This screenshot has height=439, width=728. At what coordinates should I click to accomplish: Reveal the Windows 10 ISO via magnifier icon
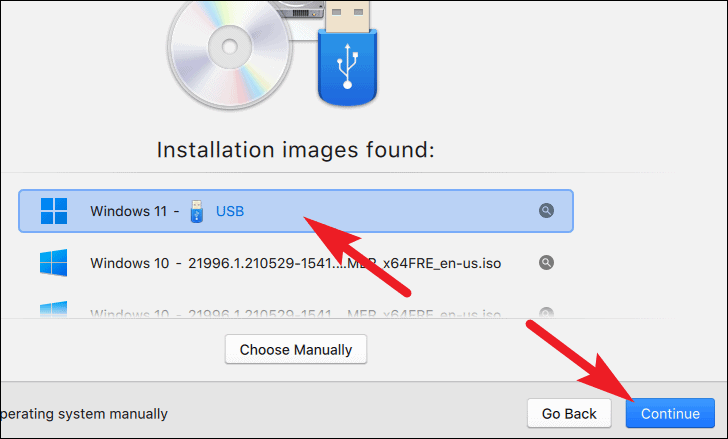tap(546, 263)
